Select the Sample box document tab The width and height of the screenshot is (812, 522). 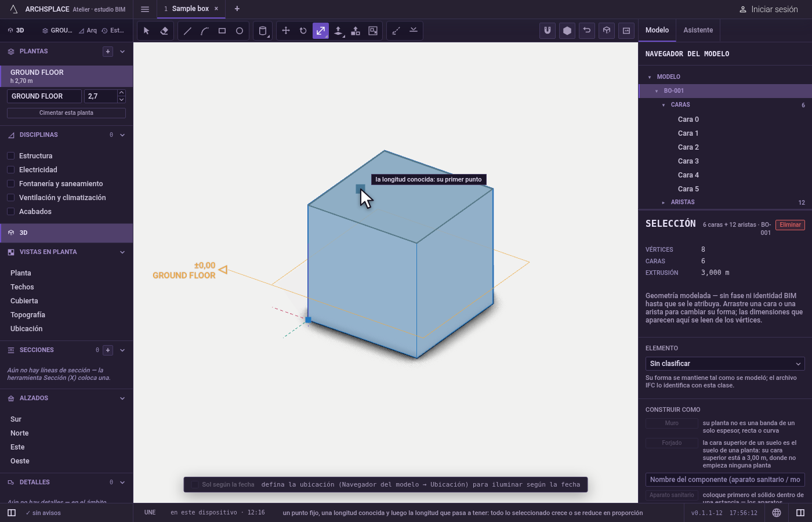coord(190,9)
